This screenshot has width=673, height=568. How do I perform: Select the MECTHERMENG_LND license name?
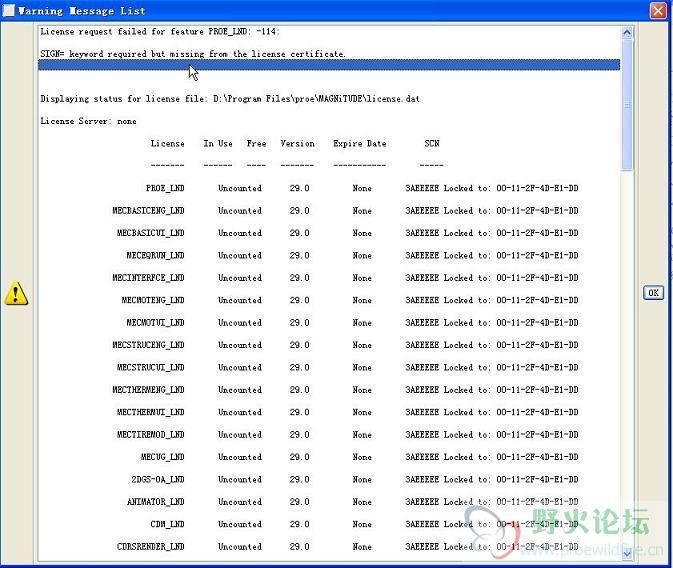pos(148,390)
